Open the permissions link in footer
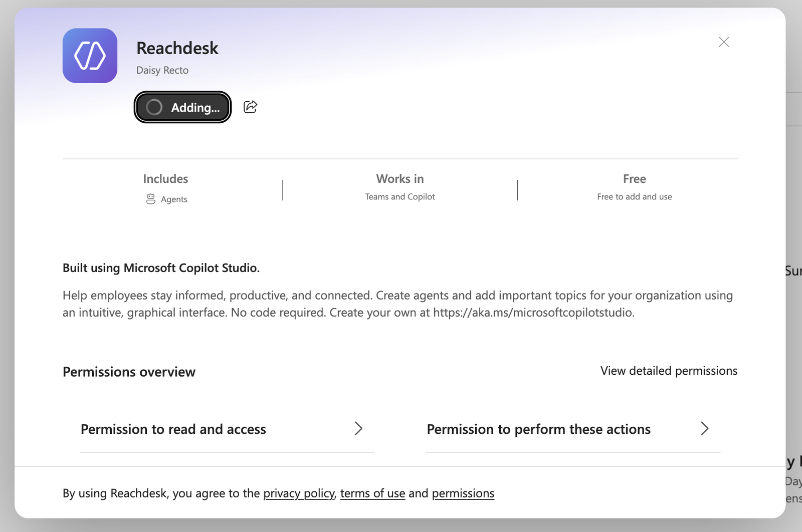802x532 pixels. pos(463,493)
